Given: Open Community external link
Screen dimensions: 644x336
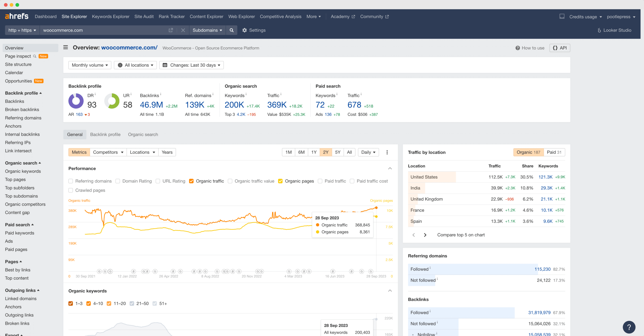Looking at the screenshot, I should (374, 16).
